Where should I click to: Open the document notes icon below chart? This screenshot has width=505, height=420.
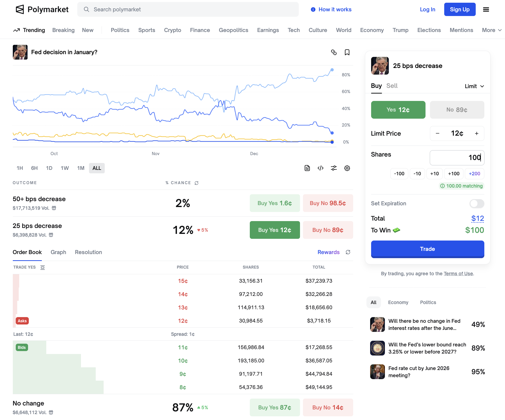[307, 168]
